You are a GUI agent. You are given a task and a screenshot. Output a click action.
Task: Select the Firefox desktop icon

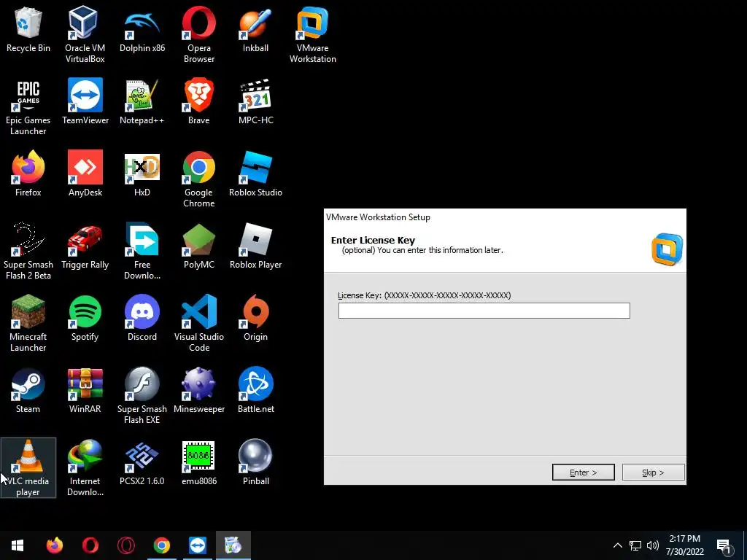(x=28, y=174)
